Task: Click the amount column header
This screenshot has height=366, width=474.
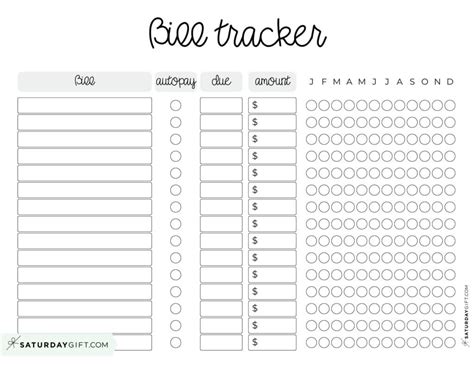Action: [272, 81]
